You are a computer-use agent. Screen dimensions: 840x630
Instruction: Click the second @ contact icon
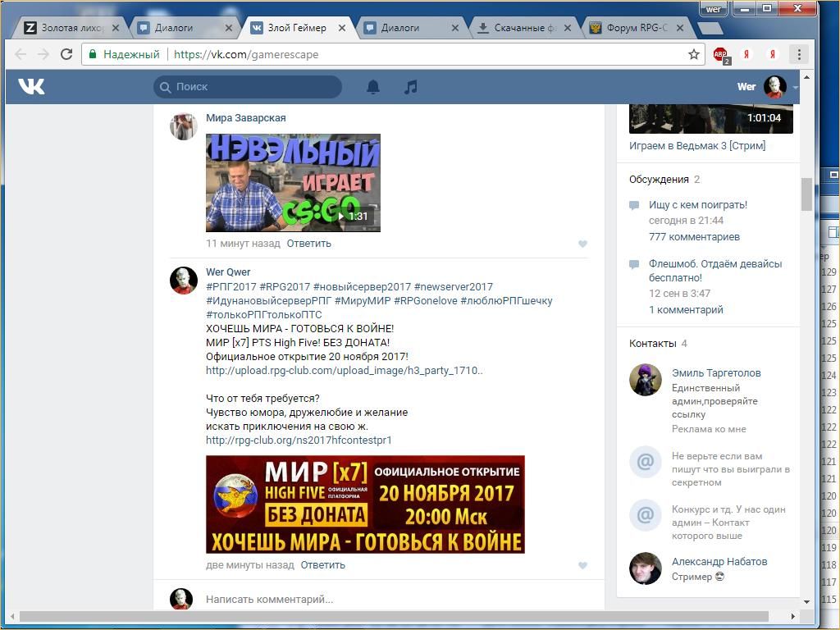645,515
